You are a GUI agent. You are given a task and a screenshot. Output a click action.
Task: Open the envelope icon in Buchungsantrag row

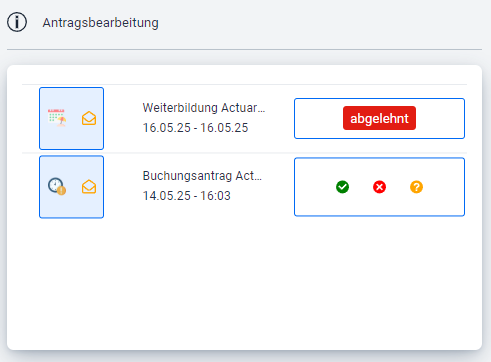point(89,187)
